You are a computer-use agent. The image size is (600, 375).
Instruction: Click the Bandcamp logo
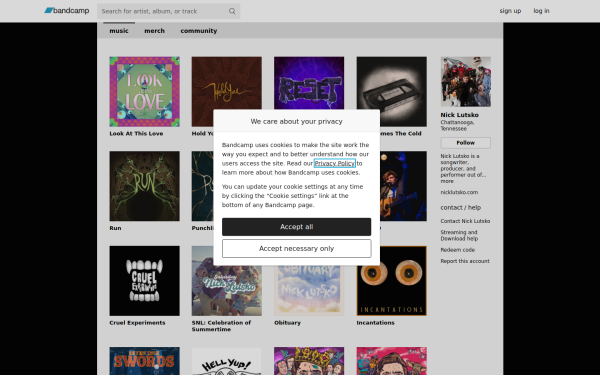click(67, 11)
